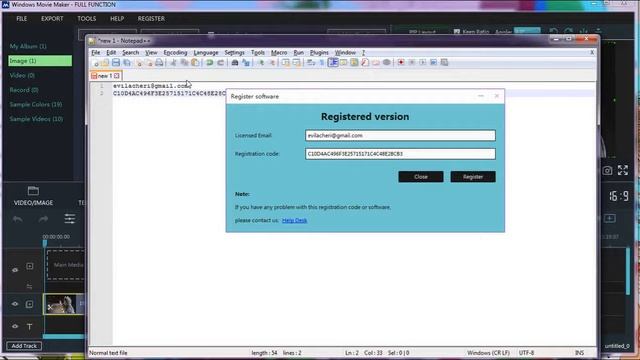This screenshot has width=640, height=360.
Task: Select My Album (1) in sidebar
Action: pos(28,46)
